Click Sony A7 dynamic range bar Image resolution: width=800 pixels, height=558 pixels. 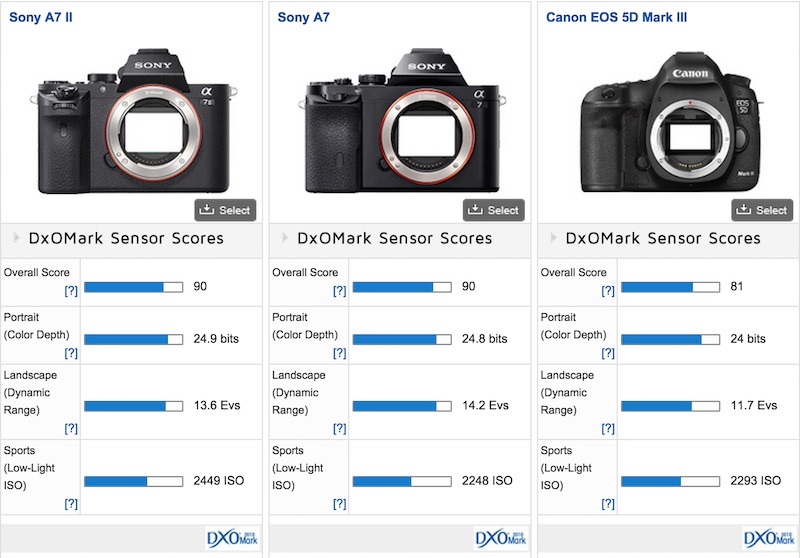coord(402,406)
